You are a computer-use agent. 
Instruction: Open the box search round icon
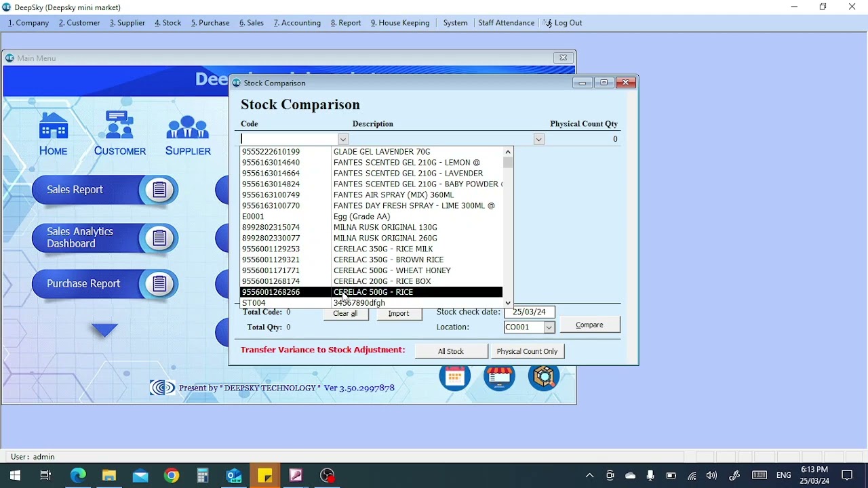tap(544, 378)
